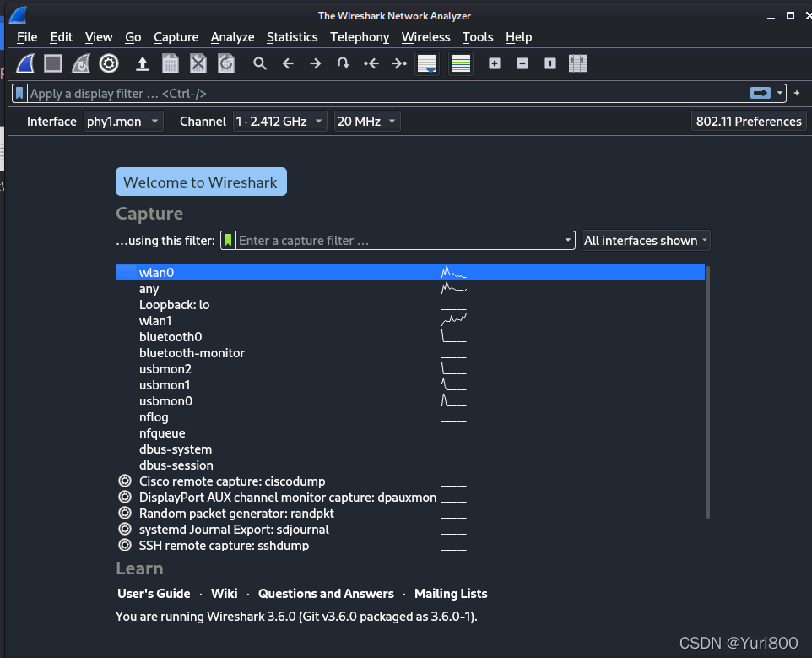Viewport: 812px width, 658px height.
Task: Click the Cisco remote capture options gear
Action: 125,481
